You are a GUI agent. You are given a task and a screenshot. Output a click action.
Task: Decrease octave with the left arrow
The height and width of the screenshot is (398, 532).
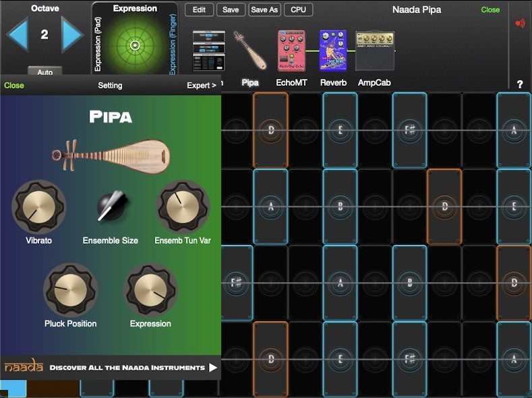pyautogui.click(x=18, y=34)
